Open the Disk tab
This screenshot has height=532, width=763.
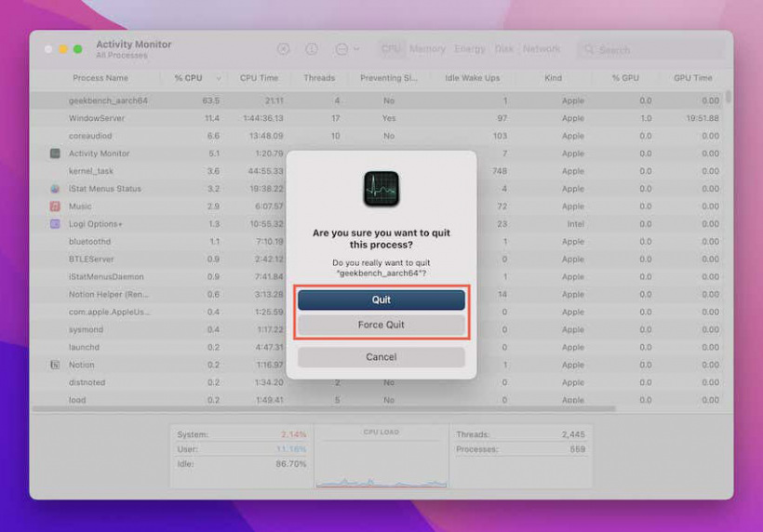504,49
